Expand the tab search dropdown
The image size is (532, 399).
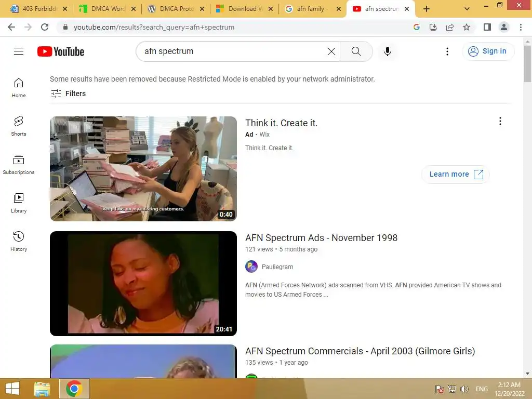pos(467,9)
